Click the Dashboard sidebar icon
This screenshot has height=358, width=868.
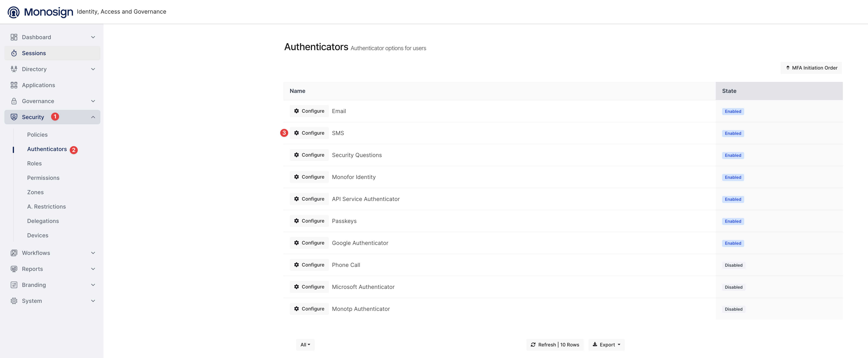point(14,37)
